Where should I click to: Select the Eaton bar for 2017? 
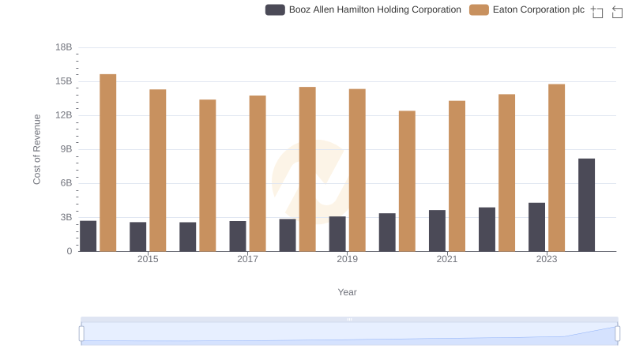[x=258, y=174]
